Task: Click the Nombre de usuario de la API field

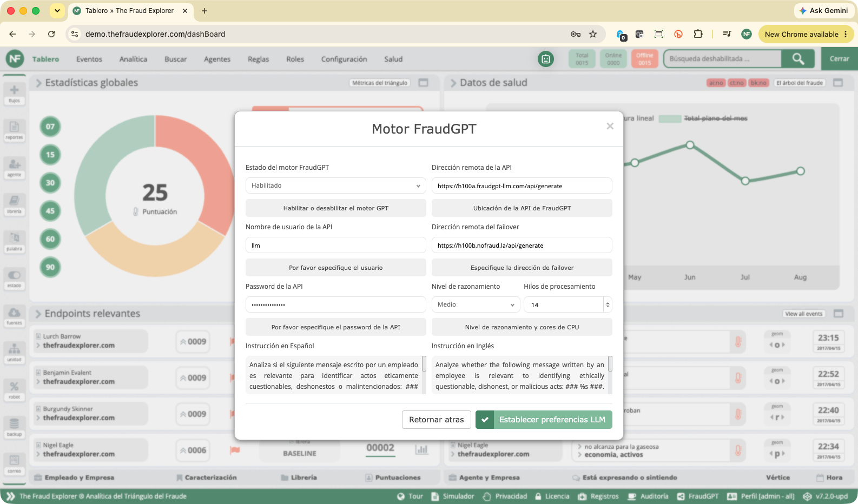Action: click(336, 245)
